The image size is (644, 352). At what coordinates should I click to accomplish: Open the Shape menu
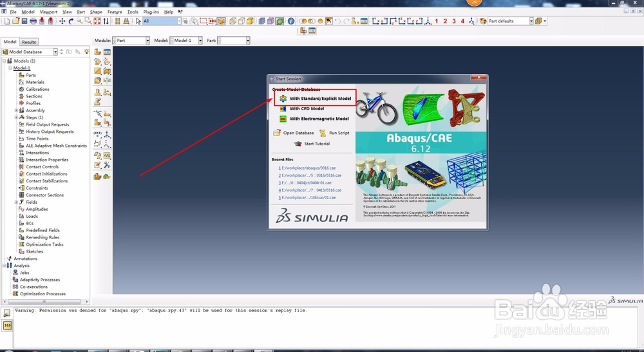(x=96, y=12)
